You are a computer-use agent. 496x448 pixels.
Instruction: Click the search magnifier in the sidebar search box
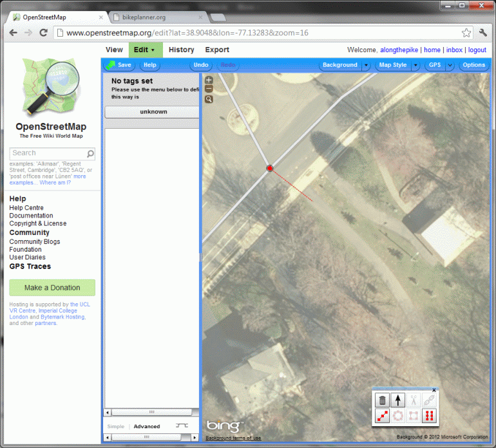[90, 154]
